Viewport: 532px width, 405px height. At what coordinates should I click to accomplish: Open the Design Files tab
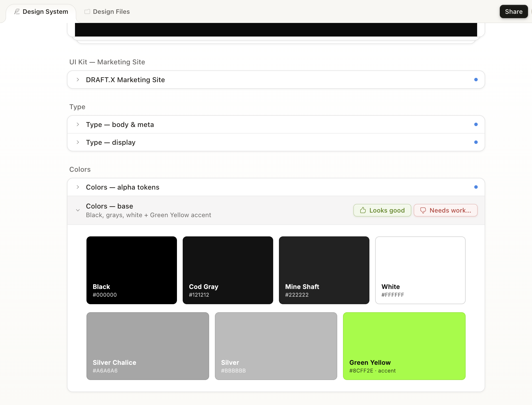107,12
